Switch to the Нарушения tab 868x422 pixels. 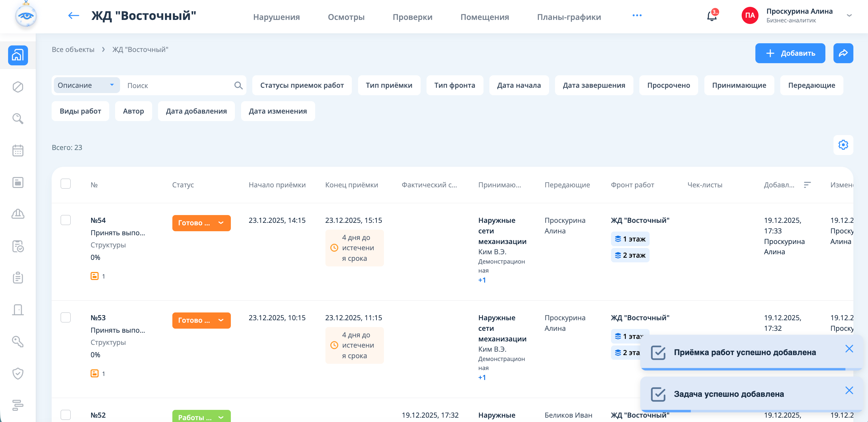pyautogui.click(x=276, y=17)
